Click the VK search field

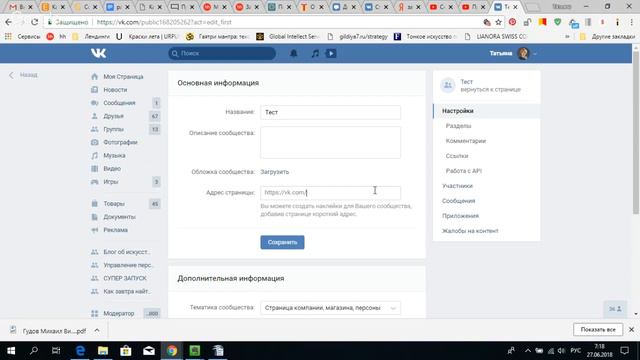click(x=222, y=53)
